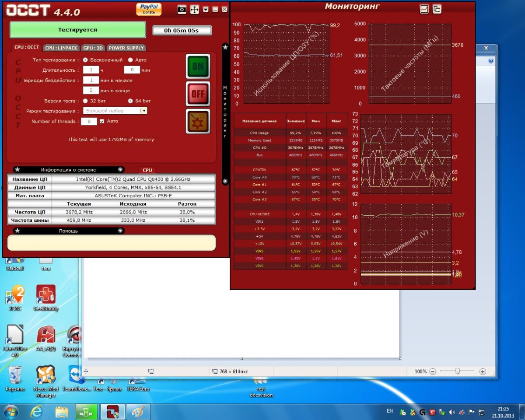Open the test docsvision desktop folder
525x420 pixels.
261,388
